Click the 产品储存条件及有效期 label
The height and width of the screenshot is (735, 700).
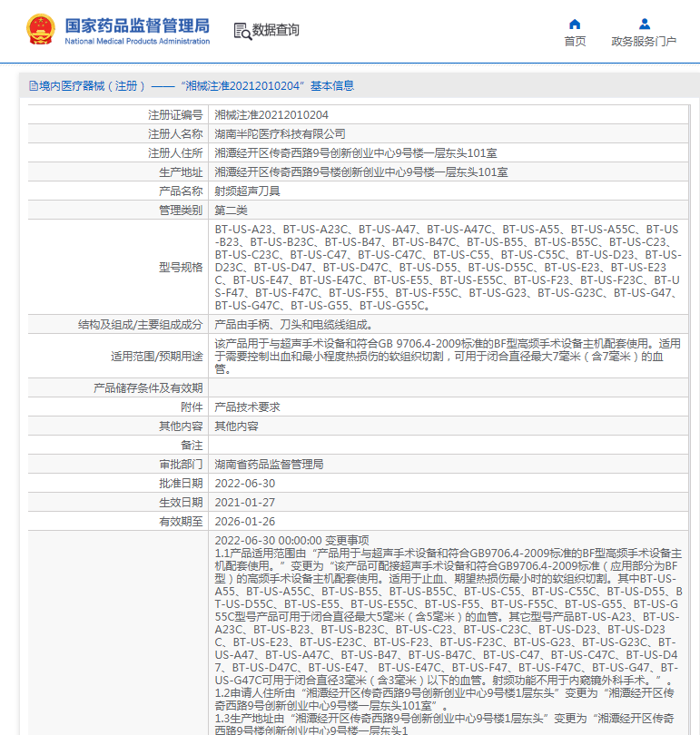148,388
